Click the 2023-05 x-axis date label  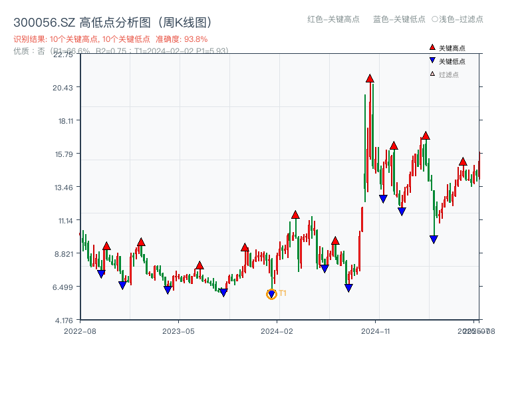pyautogui.click(x=178, y=331)
